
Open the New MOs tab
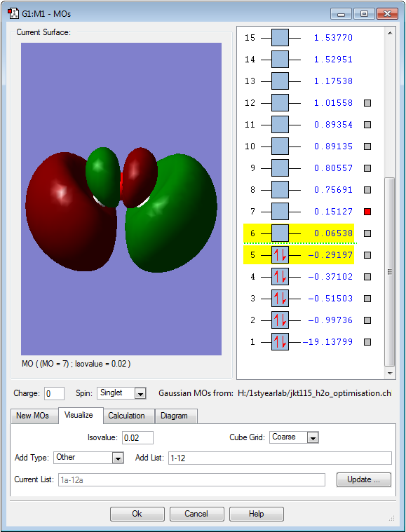32,416
